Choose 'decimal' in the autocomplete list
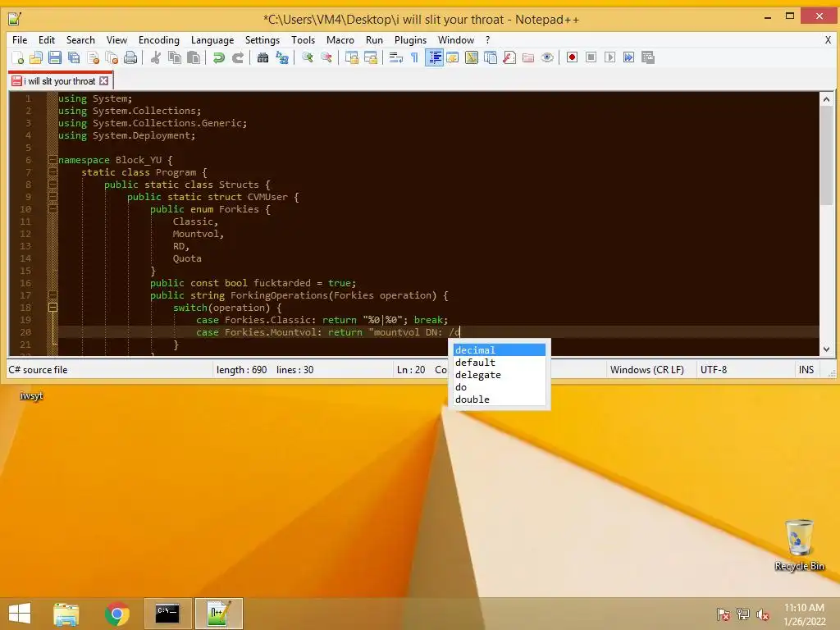The width and height of the screenshot is (840, 630). pyautogui.click(x=500, y=349)
